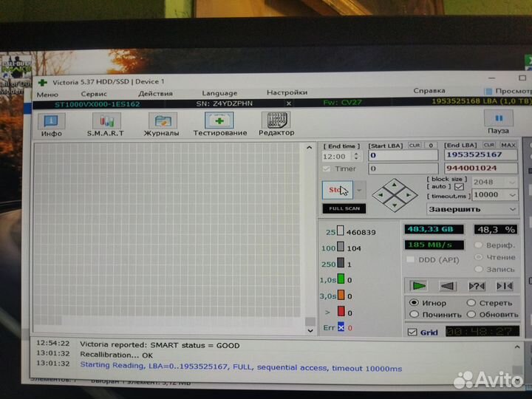Click the reverse scan arrow button
The image size is (532, 399).
[448, 286]
